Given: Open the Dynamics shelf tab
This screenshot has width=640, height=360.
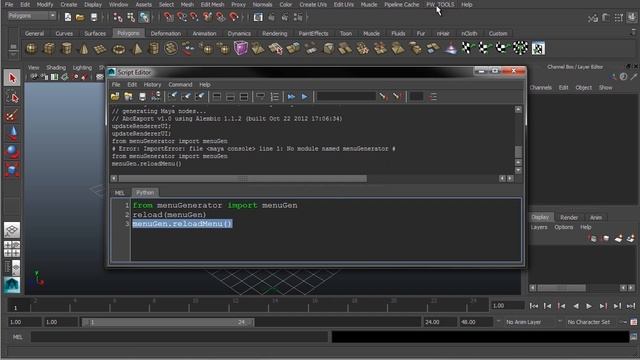Looking at the screenshot, I should point(239,33).
